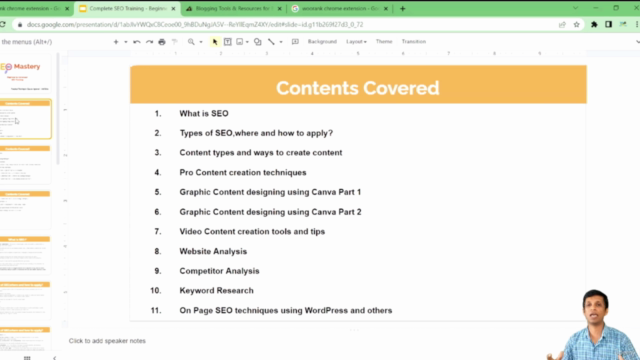Image resolution: width=640 pixels, height=360 pixels.
Task: Open grid view icon below filmstrip
Action: 27,358
